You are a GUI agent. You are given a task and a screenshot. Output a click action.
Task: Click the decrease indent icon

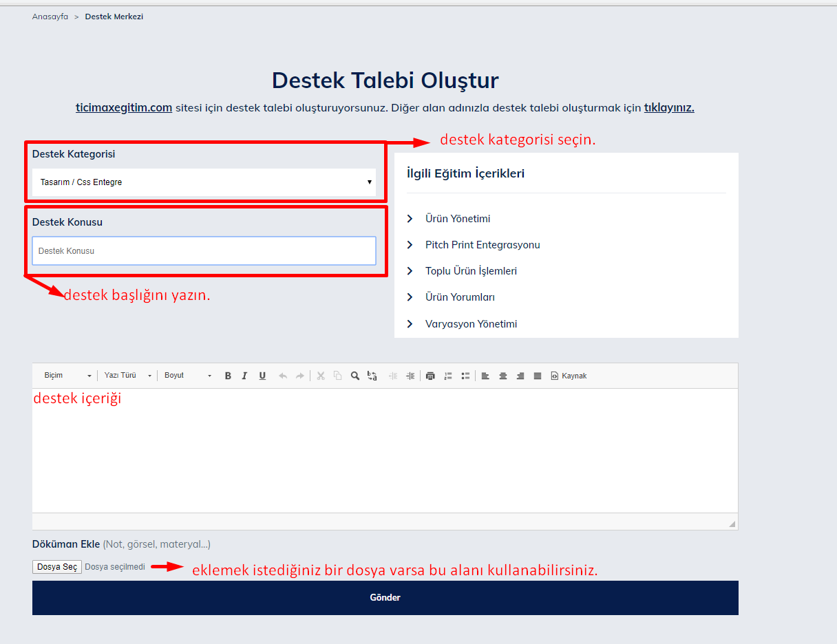coord(393,376)
